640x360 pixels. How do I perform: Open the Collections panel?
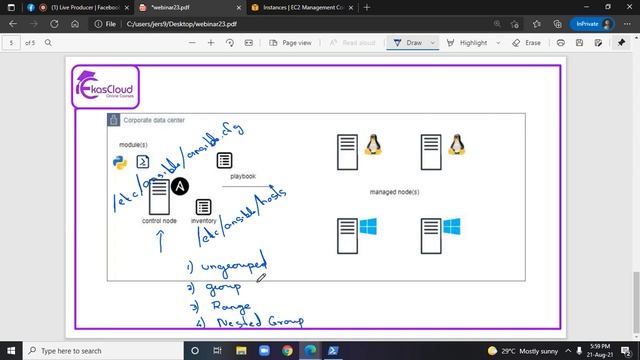pos(558,24)
